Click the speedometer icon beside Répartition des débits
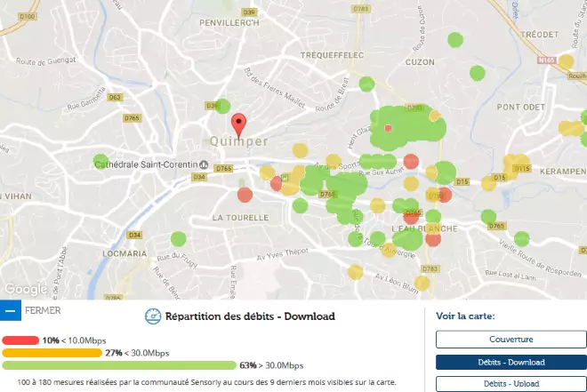This screenshot has width=587, height=392. [152, 316]
